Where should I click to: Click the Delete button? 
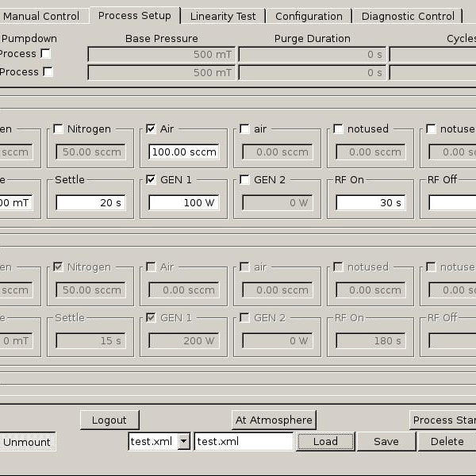(x=447, y=442)
